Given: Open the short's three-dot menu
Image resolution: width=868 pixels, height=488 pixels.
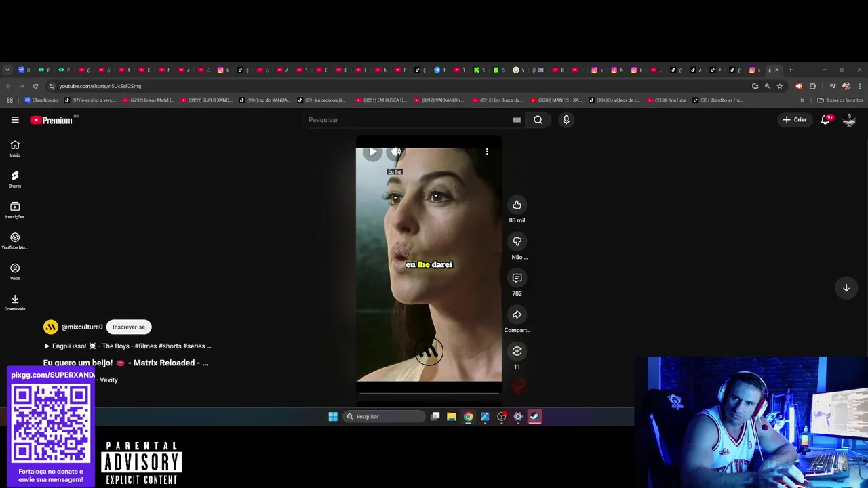Looking at the screenshot, I should 487,152.
